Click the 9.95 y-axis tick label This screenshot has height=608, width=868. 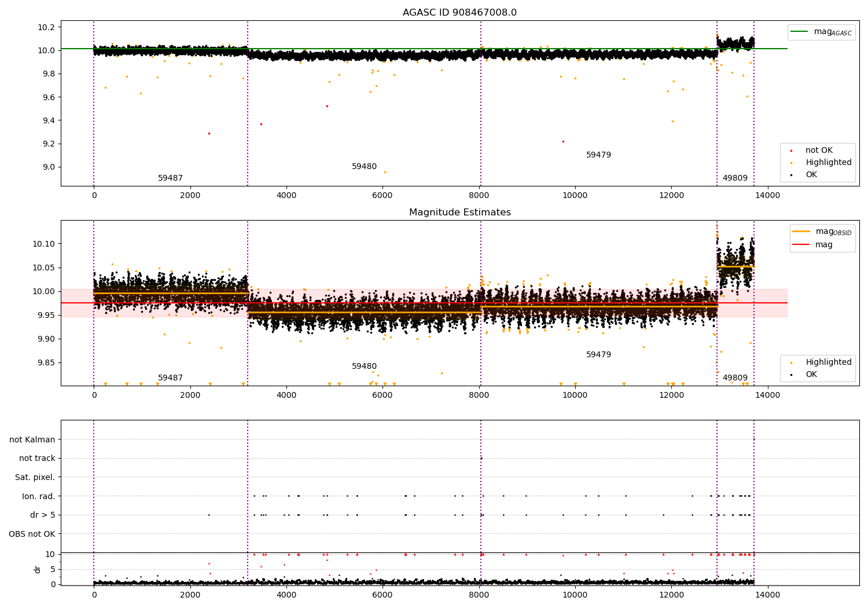pos(46,315)
